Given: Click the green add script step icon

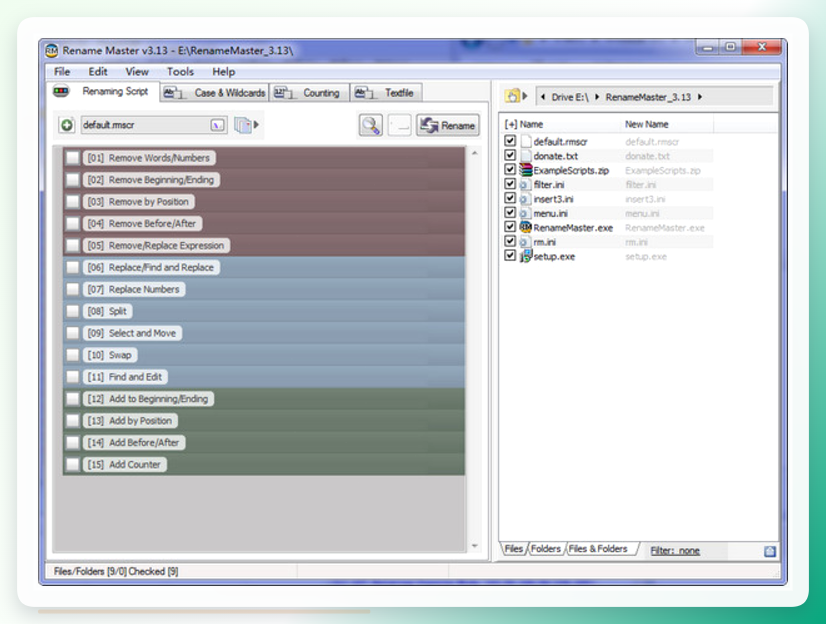Looking at the screenshot, I should coord(67,125).
